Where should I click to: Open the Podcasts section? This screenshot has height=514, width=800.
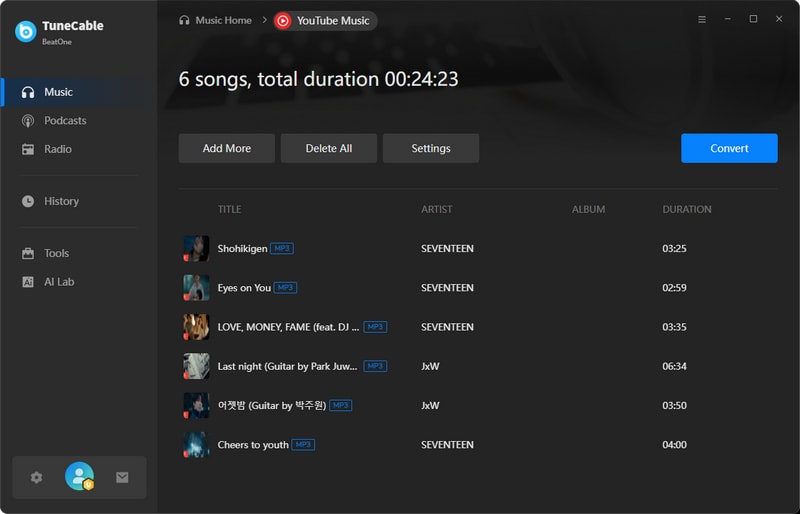tap(65, 121)
